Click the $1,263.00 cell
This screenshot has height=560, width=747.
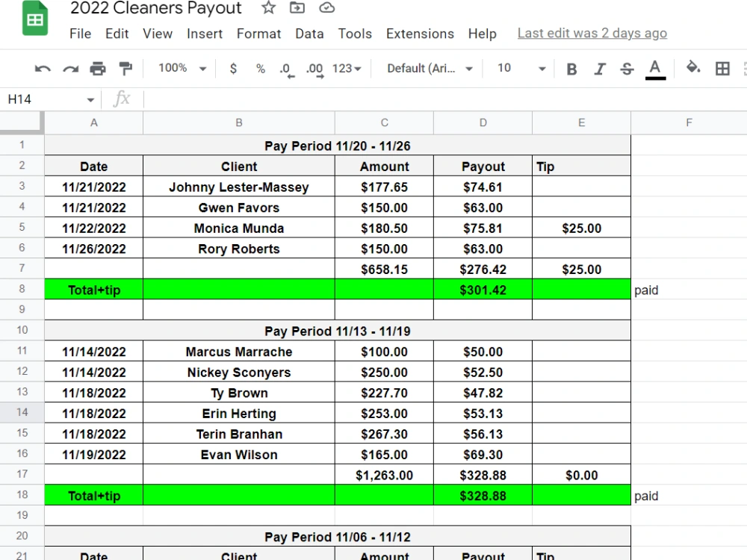coord(385,475)
